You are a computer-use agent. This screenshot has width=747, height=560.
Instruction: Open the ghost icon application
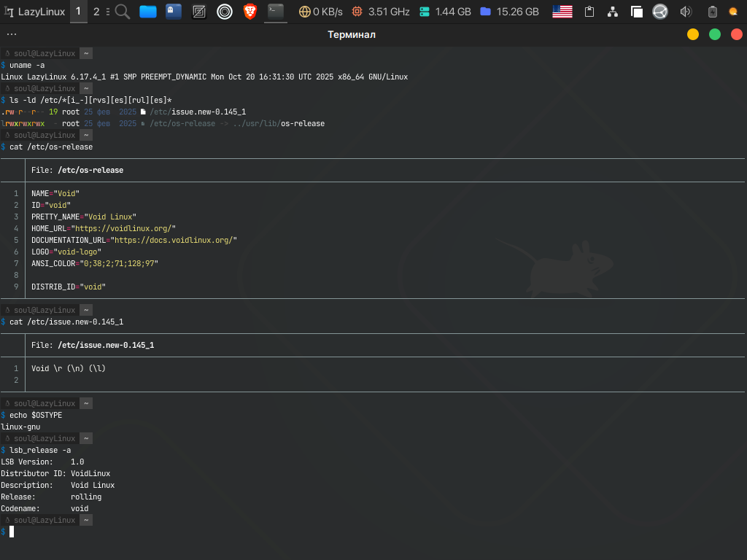click(x=174, y=12)
